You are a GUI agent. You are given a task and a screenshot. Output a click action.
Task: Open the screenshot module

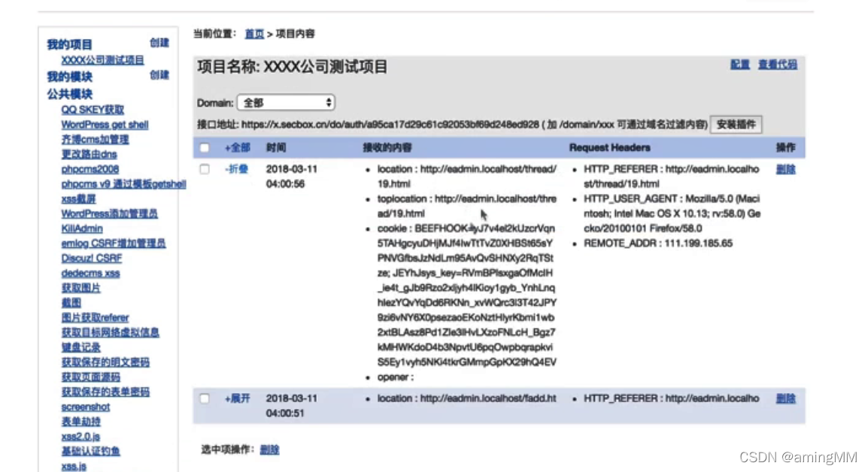click(x=85, y=407)
